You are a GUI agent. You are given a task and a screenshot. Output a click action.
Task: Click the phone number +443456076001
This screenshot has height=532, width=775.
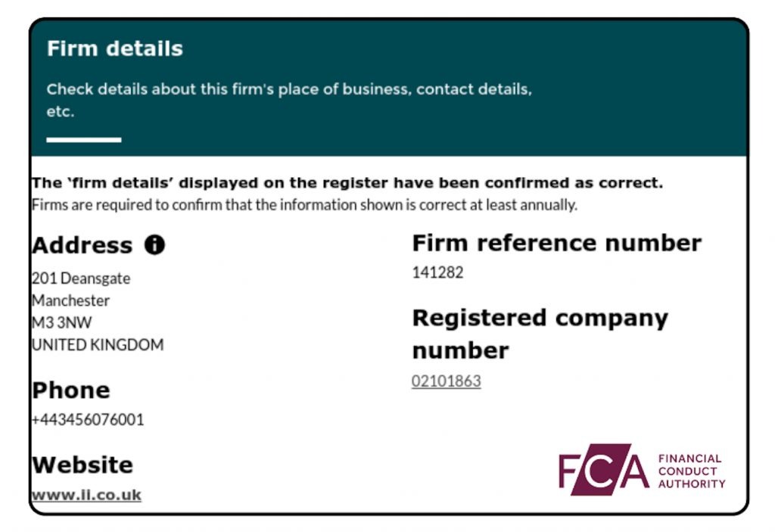click(88, 419)
